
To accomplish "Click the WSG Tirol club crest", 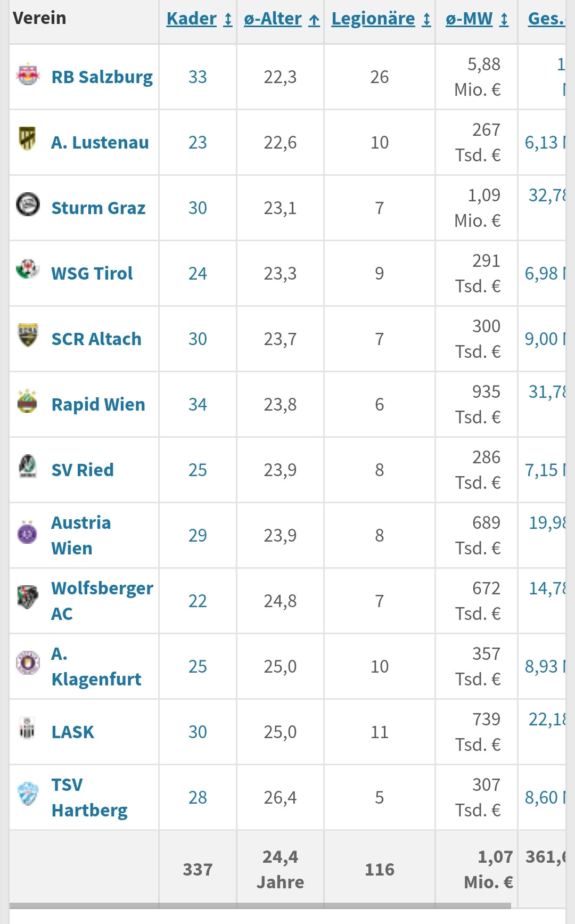I will pyautogui.click(x=28, y=269).
